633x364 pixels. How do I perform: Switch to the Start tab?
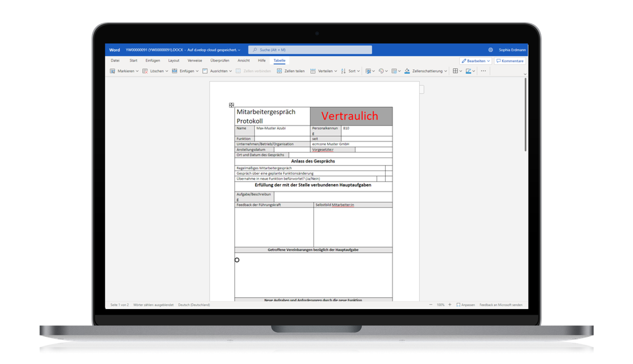134,61
